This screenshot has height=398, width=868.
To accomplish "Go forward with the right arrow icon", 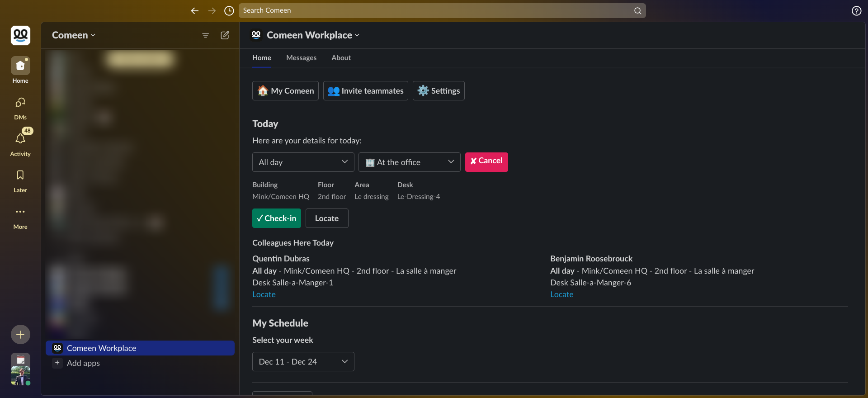I will pyautogui.click(x=212, y=11).
